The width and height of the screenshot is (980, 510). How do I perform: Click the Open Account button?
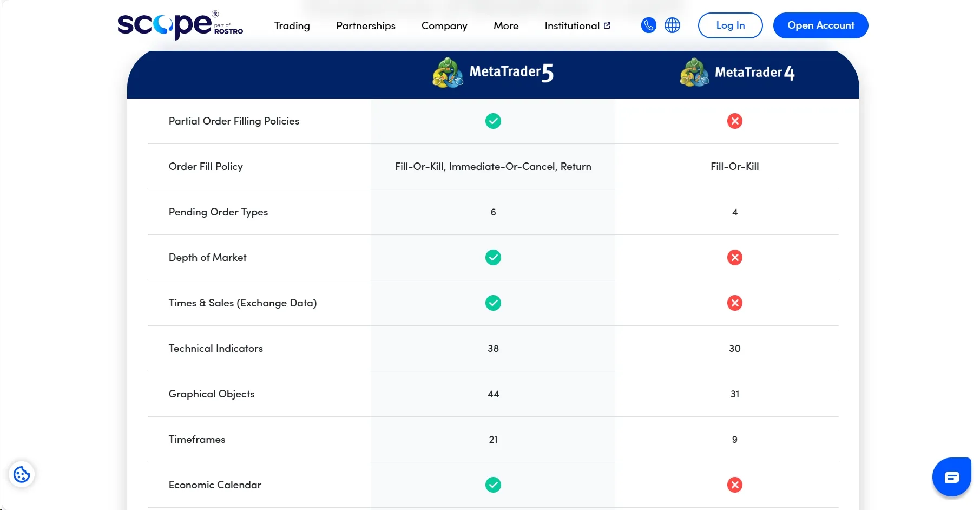(821, 25)
